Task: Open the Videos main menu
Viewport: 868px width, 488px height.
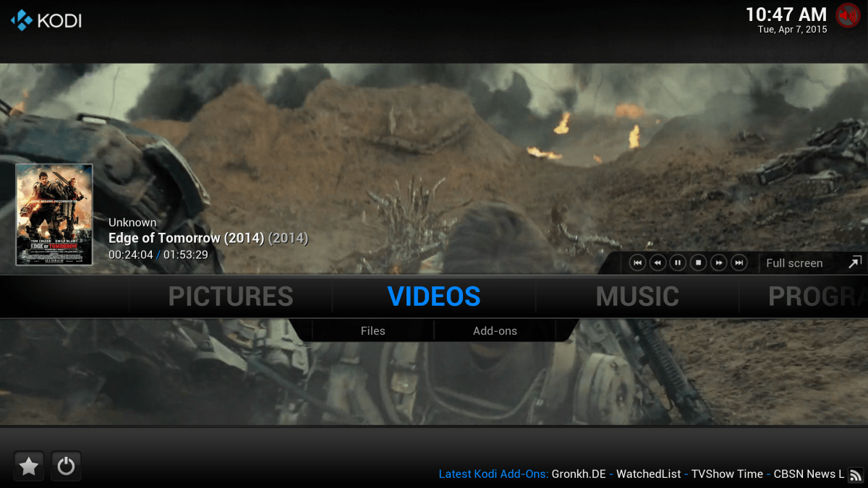Action: (434, 296)
